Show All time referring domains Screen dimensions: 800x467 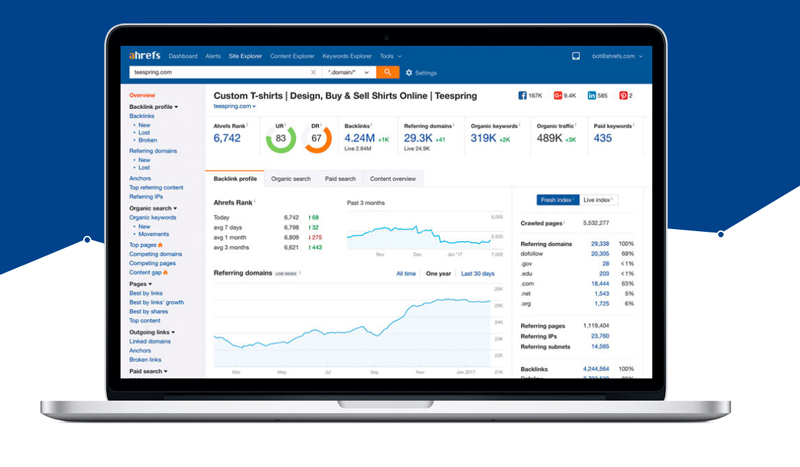[x=406, y=274]
